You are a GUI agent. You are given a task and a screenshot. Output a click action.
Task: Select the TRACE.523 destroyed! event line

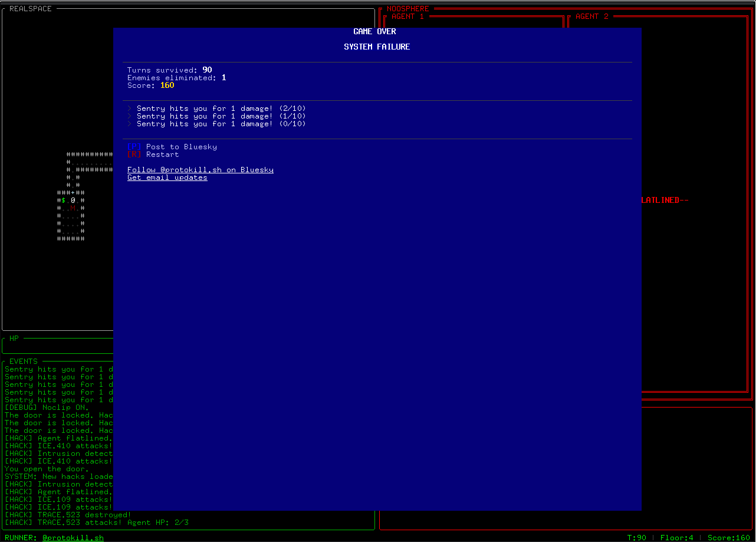click(68, 515)
